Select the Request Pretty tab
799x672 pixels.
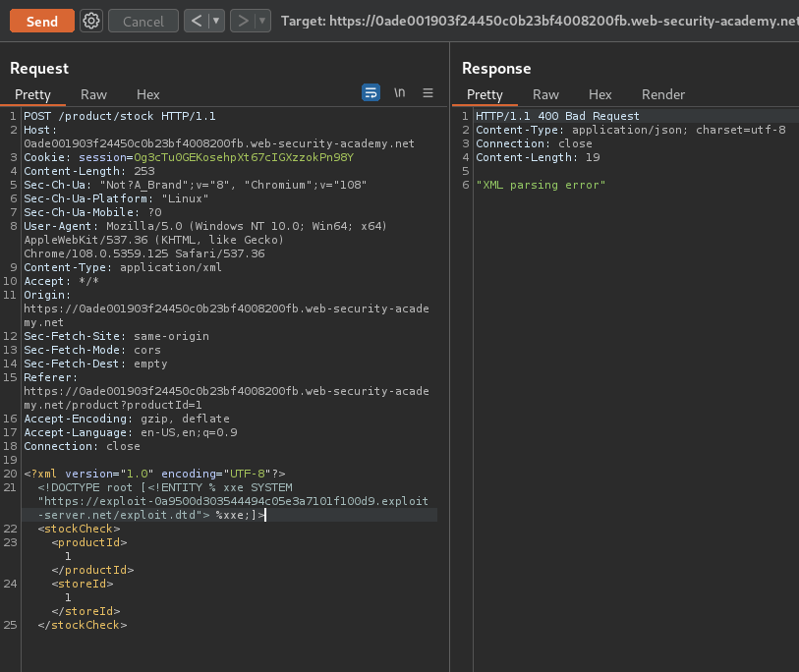32,94
